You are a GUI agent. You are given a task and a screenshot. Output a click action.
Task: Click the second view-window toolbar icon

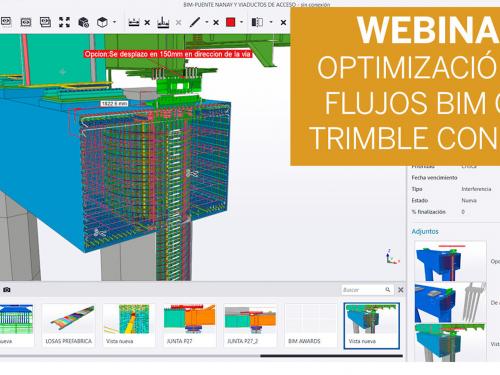pyautogui.click(x=26, y=22)
